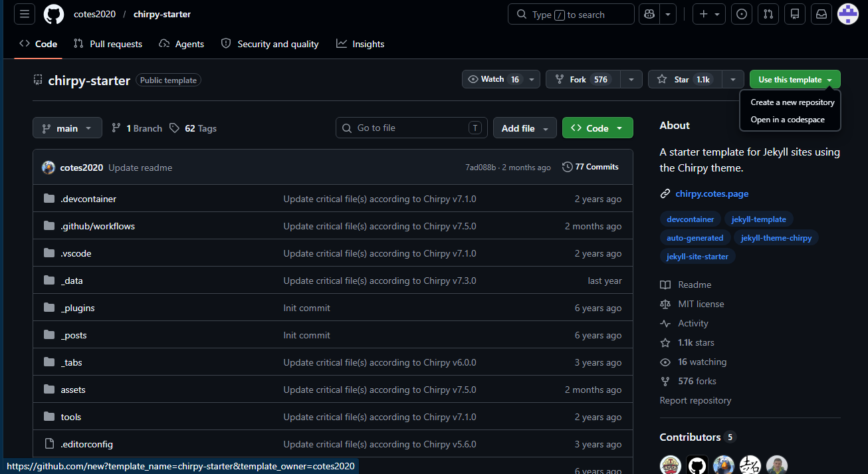View the 62 Tags link

click(x=193, y=128)
